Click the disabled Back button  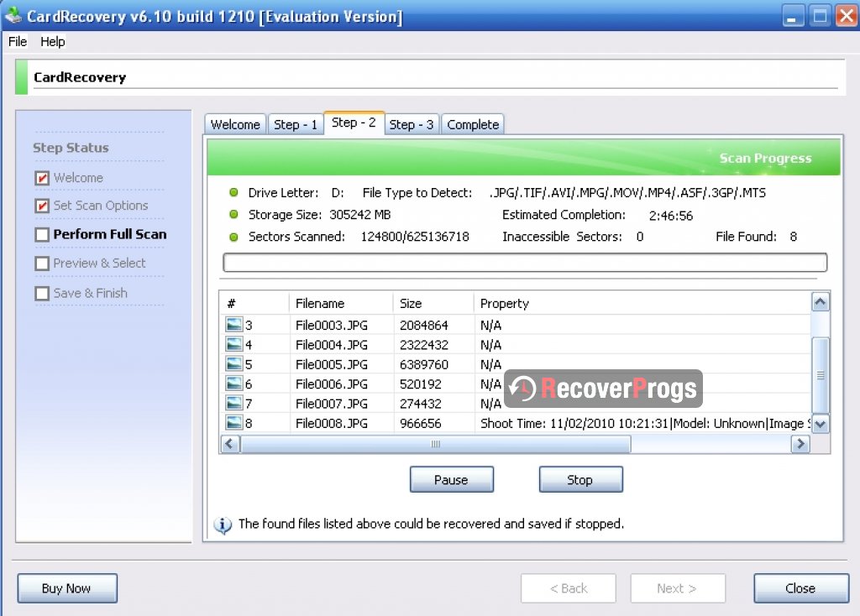569,588
